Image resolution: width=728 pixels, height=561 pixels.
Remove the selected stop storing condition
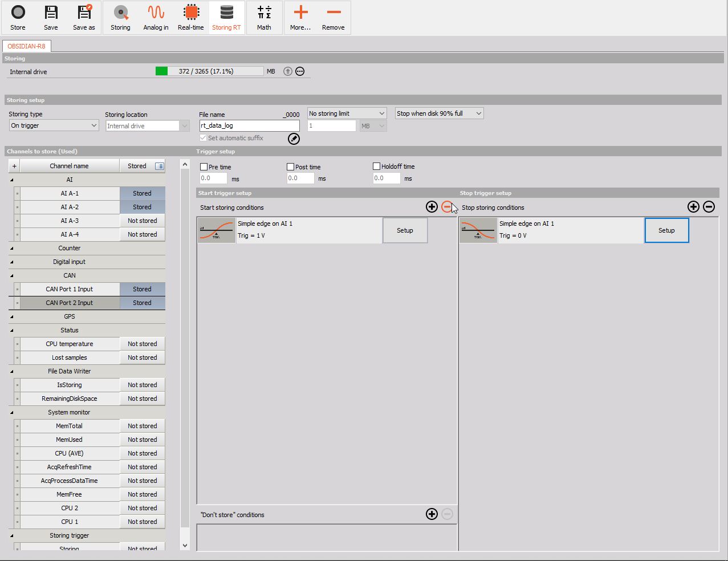click(709, 206)
